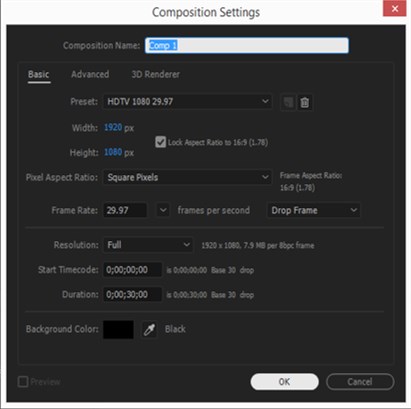Click the save preset icon
The image size is (411, 409).
tap(288, 102)
